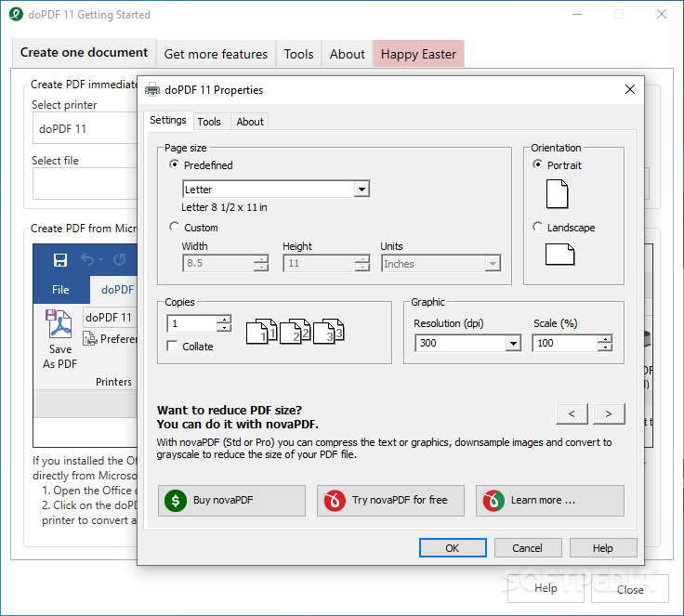Image resolution: width=684 pixels, height=616 pixels.
Task: Show next tip with right arrow button
Action: [x=609, y=413]
